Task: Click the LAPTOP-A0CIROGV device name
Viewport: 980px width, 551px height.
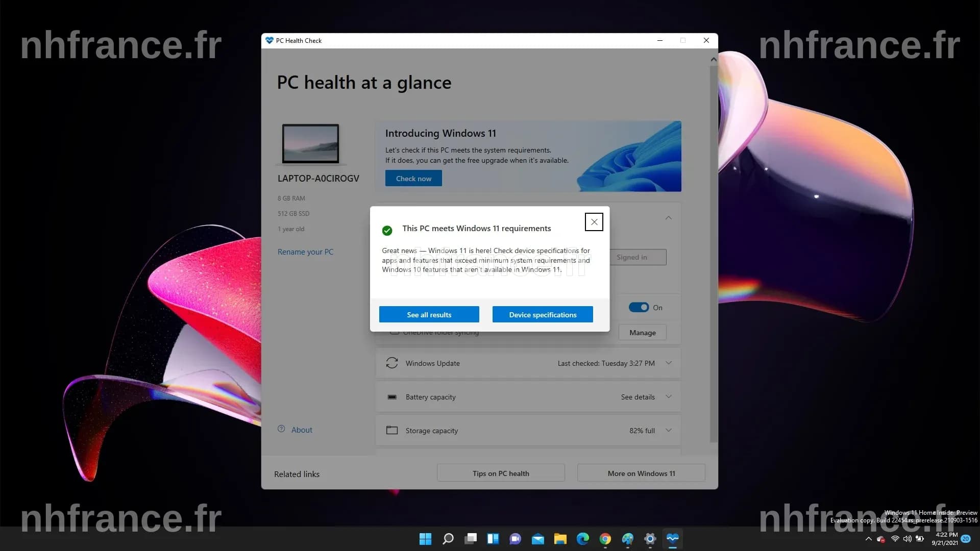Action: pyautogui.click(x=318, y=179)
